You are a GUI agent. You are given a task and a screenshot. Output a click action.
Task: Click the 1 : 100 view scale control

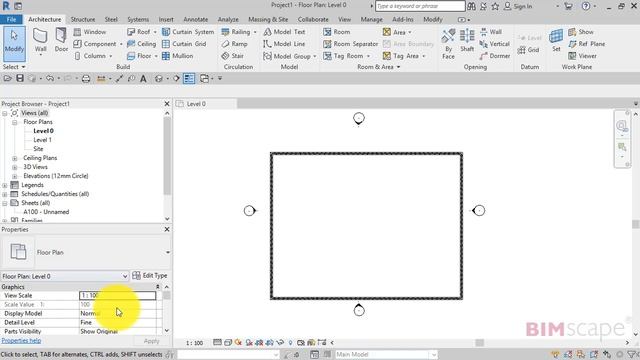coord(194,343)
